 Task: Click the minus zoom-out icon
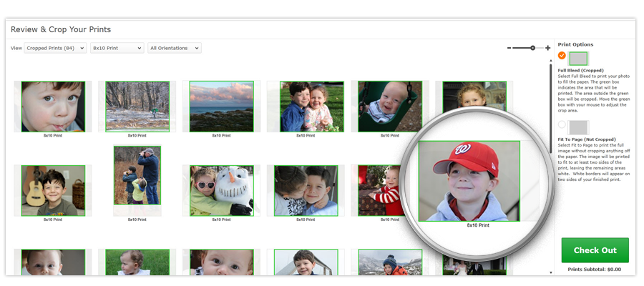point(509,48)
